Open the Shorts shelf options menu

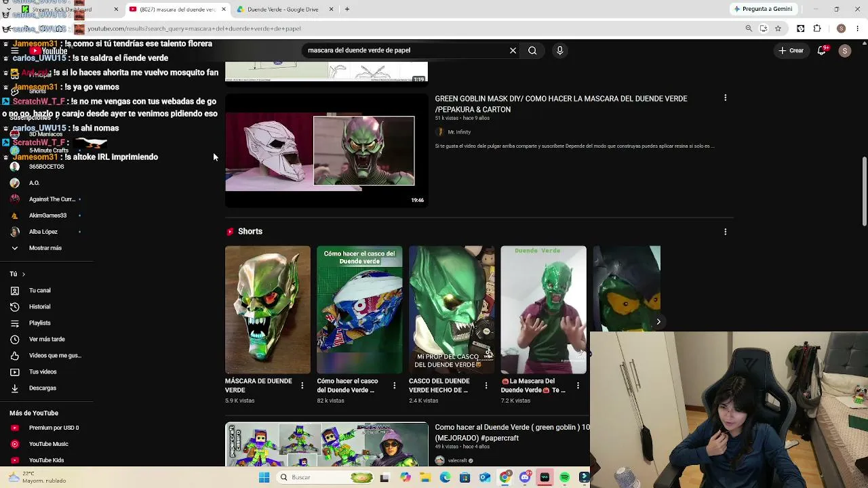point(725,231)
